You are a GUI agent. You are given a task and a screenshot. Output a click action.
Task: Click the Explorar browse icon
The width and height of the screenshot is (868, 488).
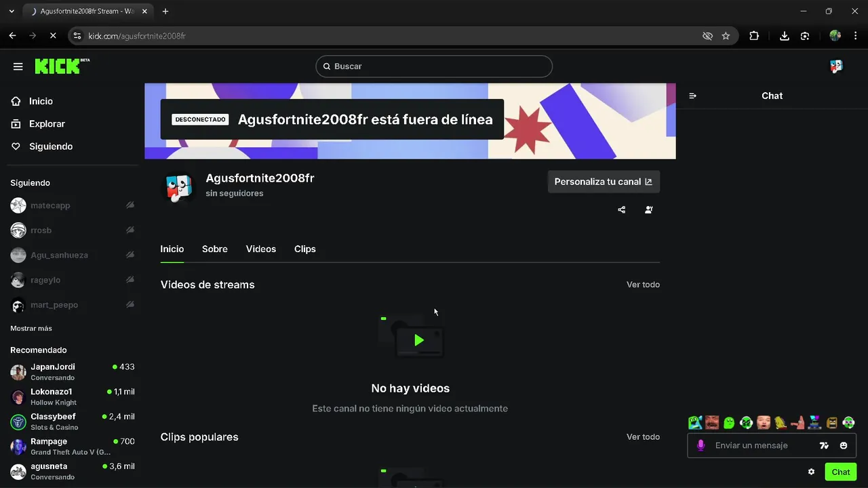(16, 124)
